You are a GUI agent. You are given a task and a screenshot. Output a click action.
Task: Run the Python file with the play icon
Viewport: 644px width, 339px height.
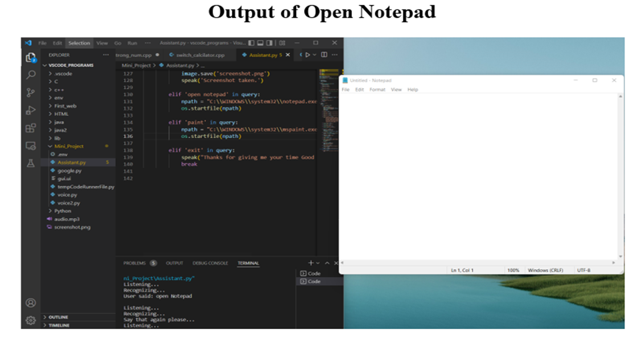[x=307, y=55]
